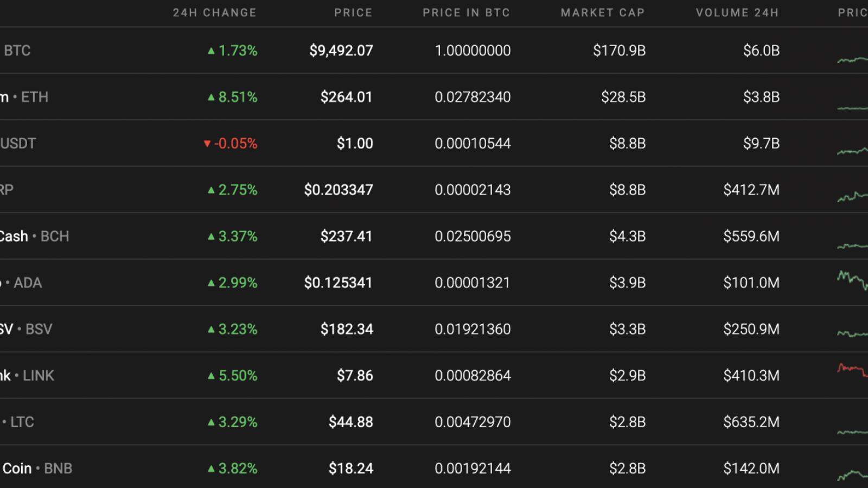Click the BTC price value 0.00010544

[x=473, y=144]
